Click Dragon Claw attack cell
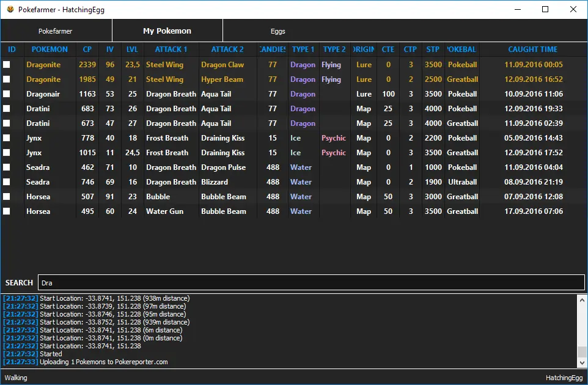The height and width of the screenshot is (385, 588). (222, 65)
